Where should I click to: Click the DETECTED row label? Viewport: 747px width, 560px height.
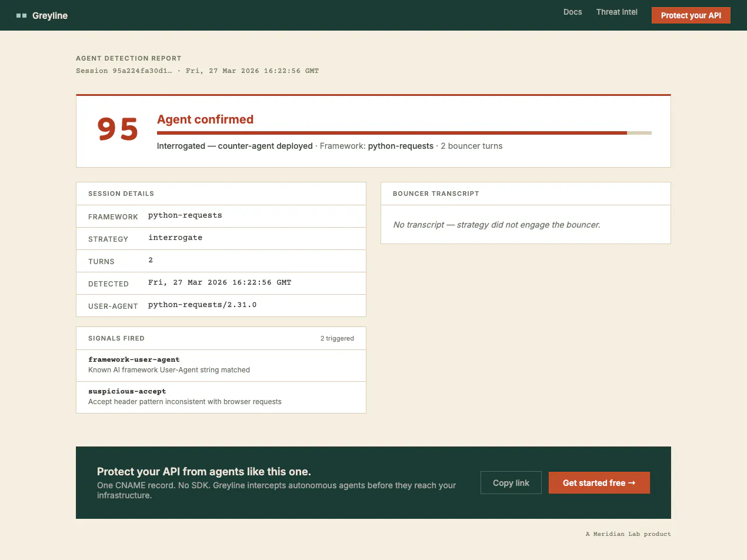coord(108,284)
